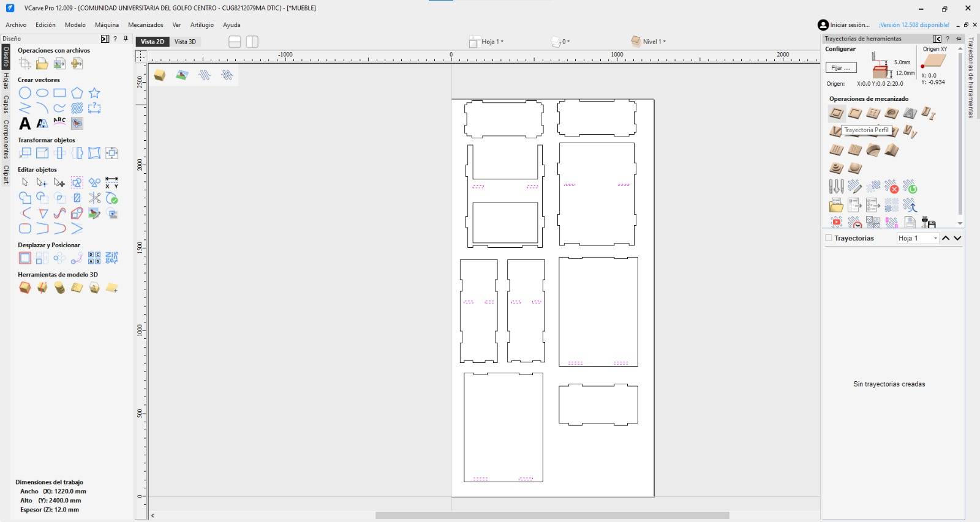This screenshot has width=980, height=522.
Task: Click the Fijar ... button
Action: 840,68
